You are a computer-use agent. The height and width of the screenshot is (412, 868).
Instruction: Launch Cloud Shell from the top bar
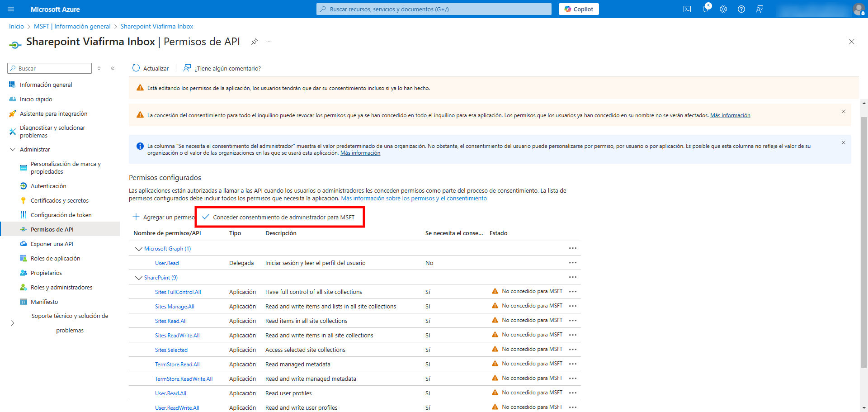point(687,9)
